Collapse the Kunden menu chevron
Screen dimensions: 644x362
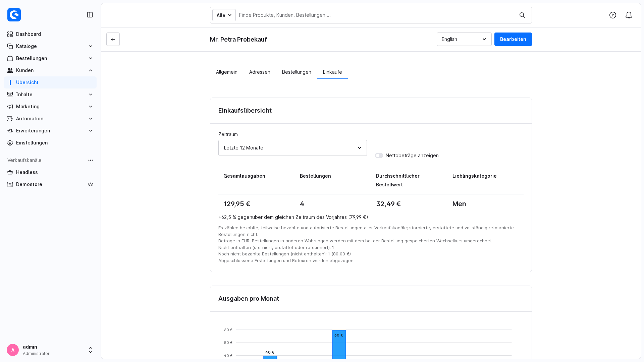tap(91, 70)
